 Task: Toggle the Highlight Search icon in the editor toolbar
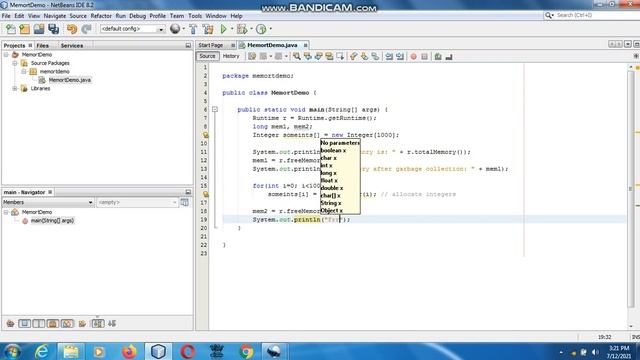329,56
